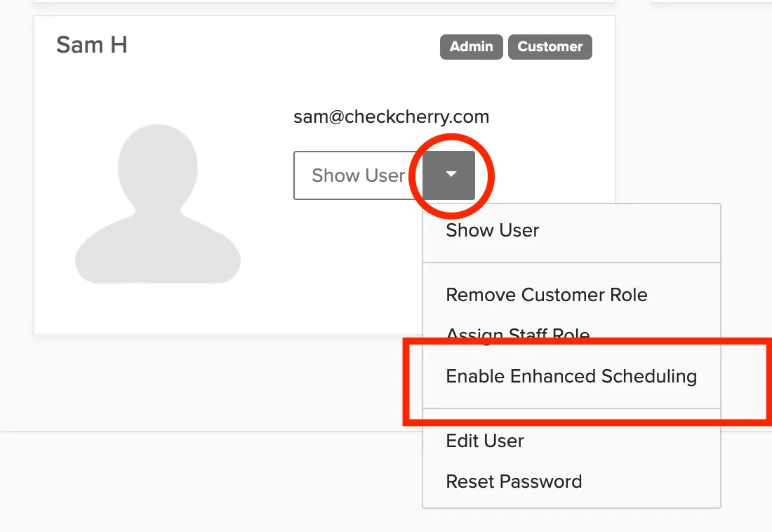The width and height of the screenshot is (772, 532).
Task: Click the Show User split button
Action: pos(358,175)
